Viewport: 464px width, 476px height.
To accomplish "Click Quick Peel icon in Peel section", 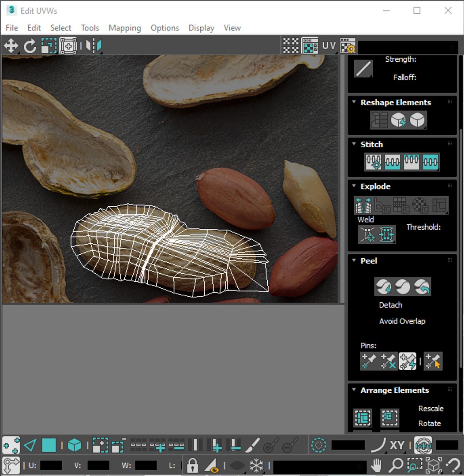I will coord(383,287).
